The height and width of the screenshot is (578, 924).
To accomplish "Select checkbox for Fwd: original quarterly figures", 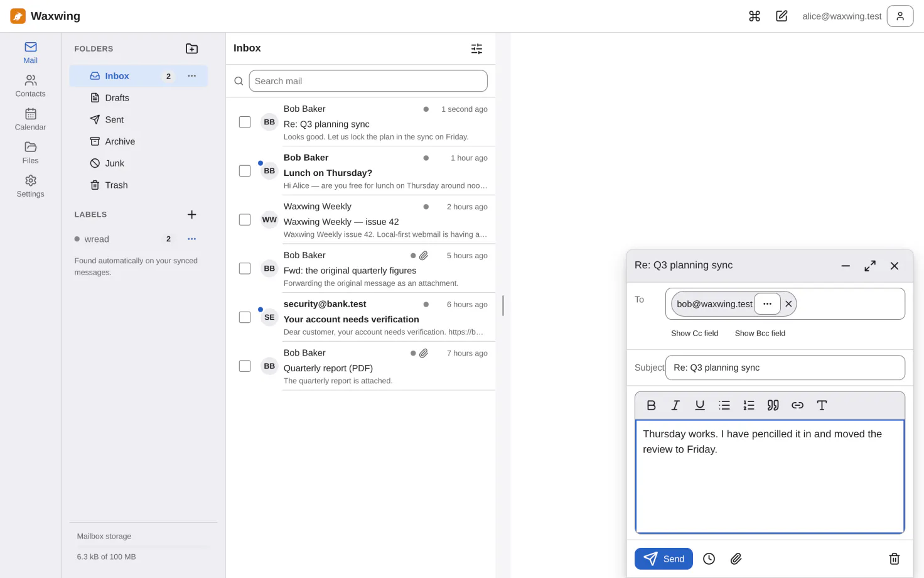I will click(245, 268).
